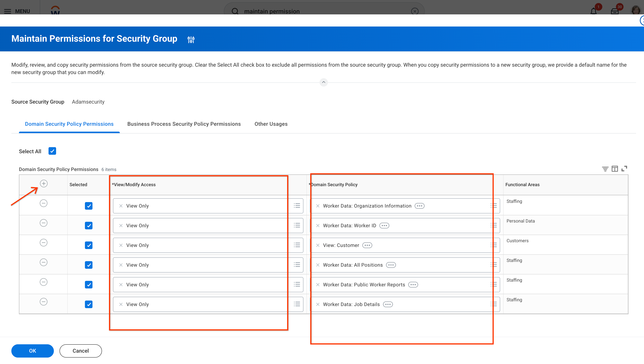Screen dimensions: 644x364
Task: Click the Cancel button
Action: 81,351
